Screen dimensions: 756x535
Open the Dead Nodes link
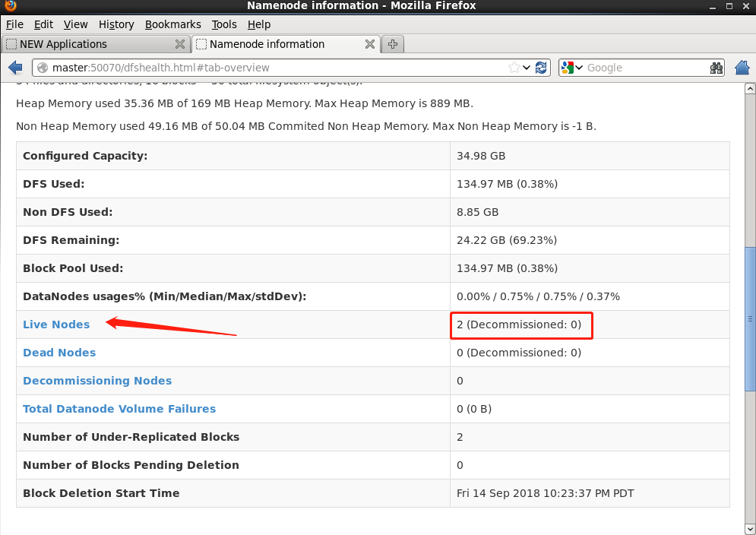tap(59, 353)
